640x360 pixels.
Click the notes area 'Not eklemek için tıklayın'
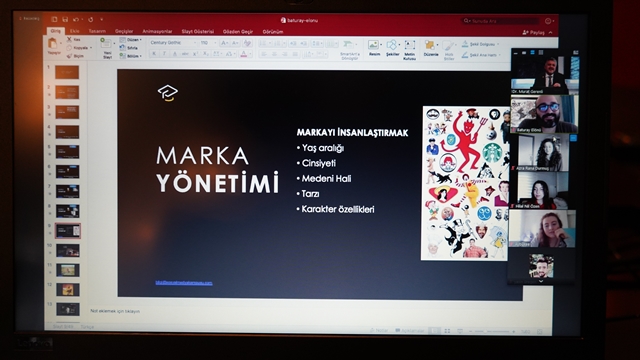pos(115,311)
